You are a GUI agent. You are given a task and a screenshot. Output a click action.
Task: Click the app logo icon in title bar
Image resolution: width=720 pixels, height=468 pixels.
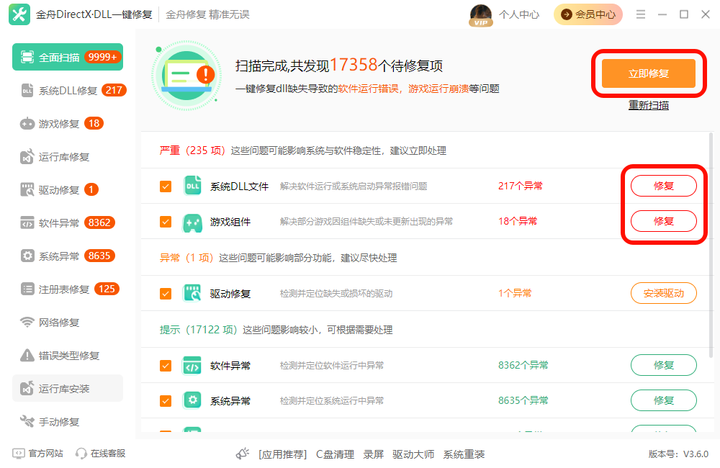point(19,14)
